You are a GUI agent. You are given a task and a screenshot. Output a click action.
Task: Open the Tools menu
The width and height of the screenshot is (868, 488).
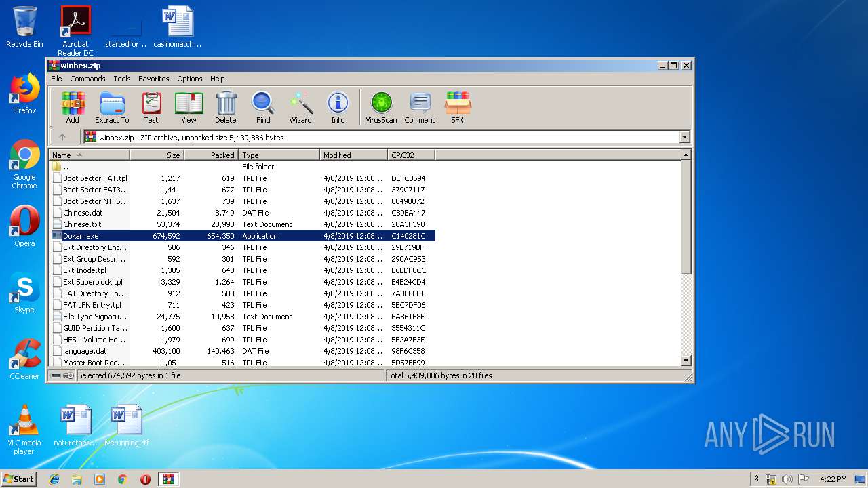(x=122, y=79)
